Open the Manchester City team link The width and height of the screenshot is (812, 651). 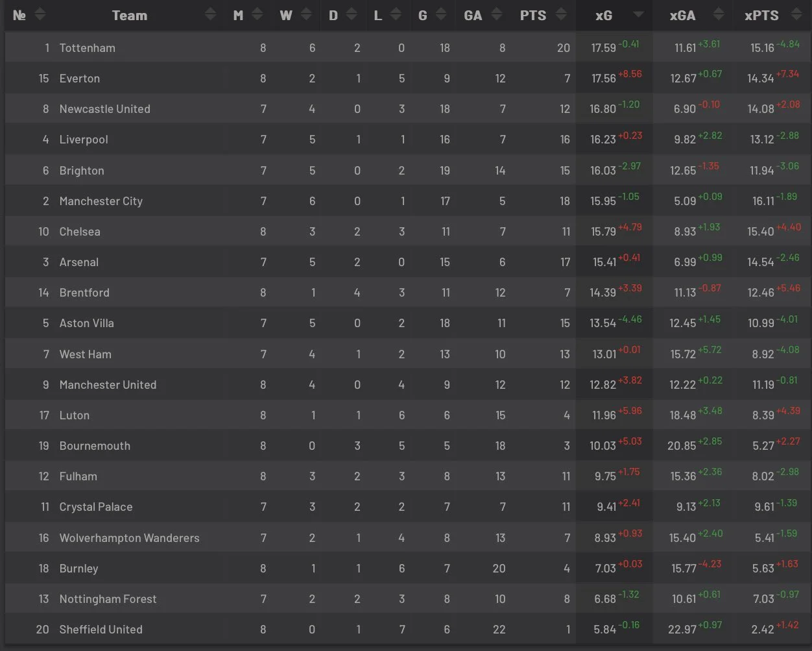(101, 201)
